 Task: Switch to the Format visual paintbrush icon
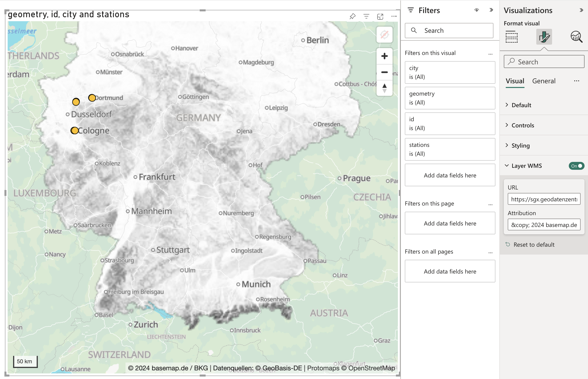544,36
